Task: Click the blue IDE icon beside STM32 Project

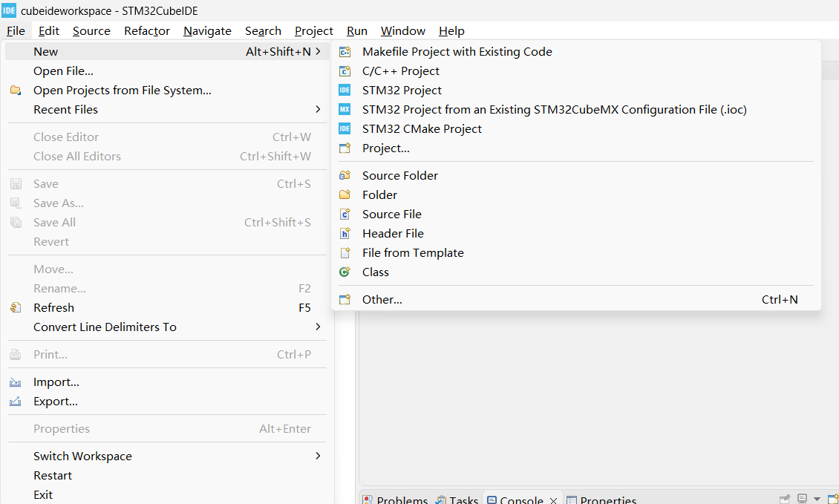Action: pyautogui.click(x=345, y=91)
